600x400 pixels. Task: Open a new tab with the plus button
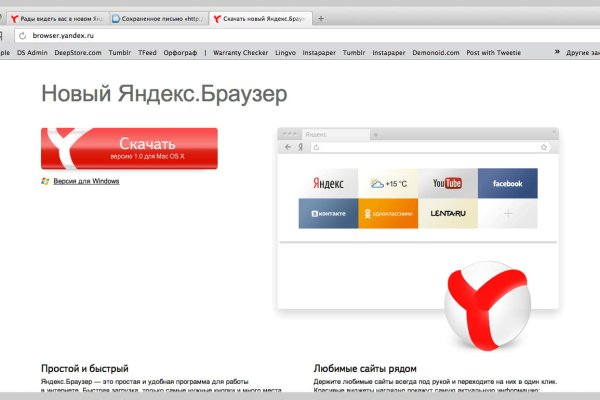(x=320, y=18)
